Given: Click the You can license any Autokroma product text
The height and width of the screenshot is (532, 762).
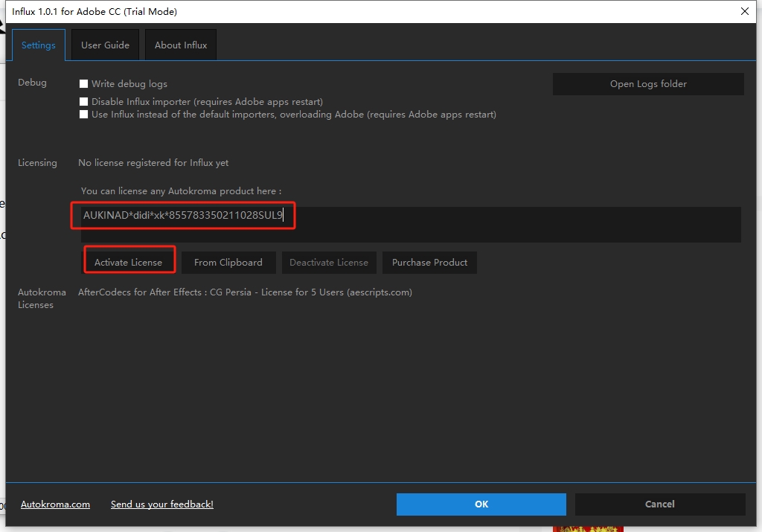Looking at the screenshot, I should 182,191.
